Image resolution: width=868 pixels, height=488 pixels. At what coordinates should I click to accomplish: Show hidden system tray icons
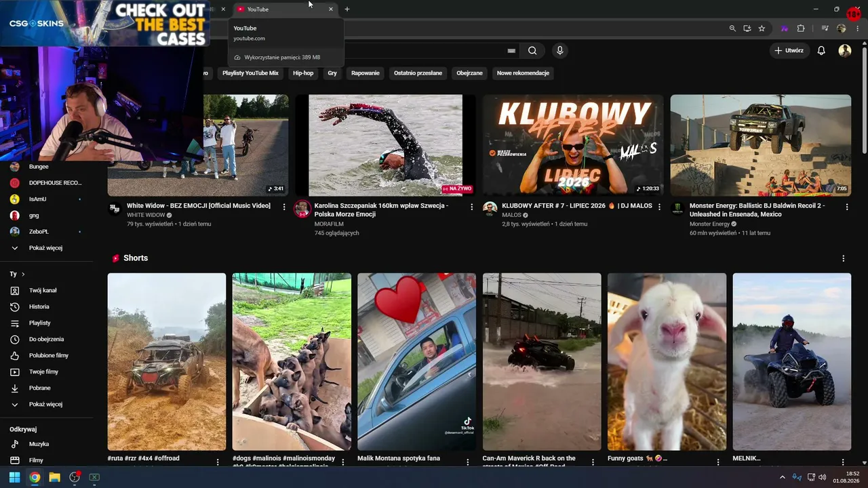coord(782,477)
